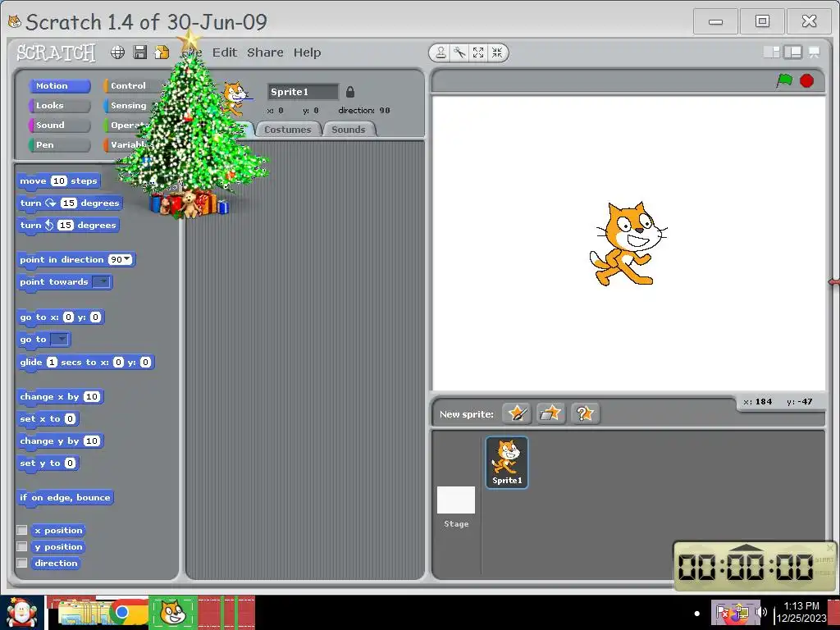Click the turn clockwise 15 degrees block
This screenshot has width=840, height=630.
pos(70,203)
